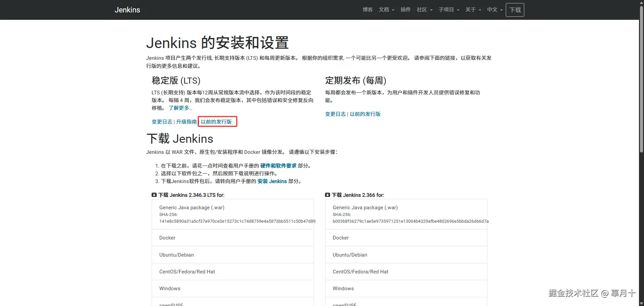
Task: Choose Docker under Jenkins 2.366 weekly
Action: (x=406, y=238)
